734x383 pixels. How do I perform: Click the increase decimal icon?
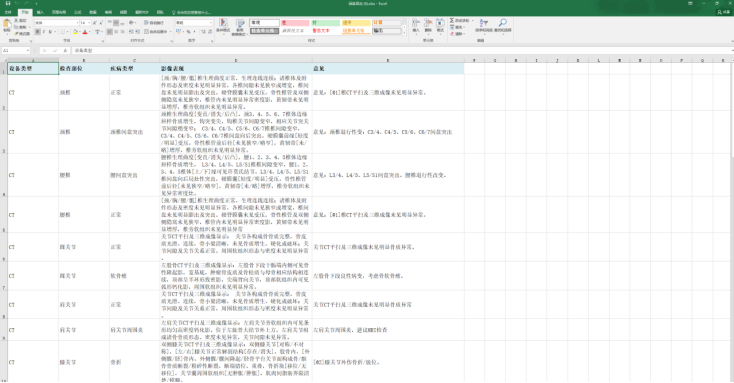(x=203, y=32)
